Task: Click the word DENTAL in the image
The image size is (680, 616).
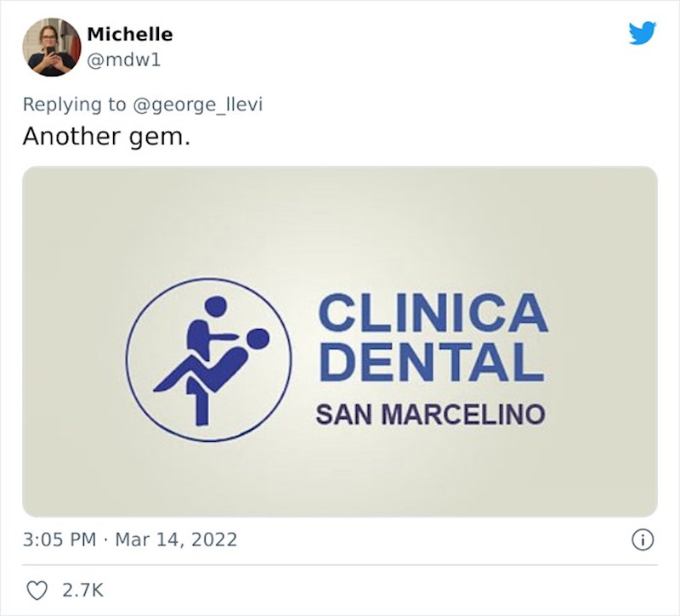Action: [x=432, y=363]
